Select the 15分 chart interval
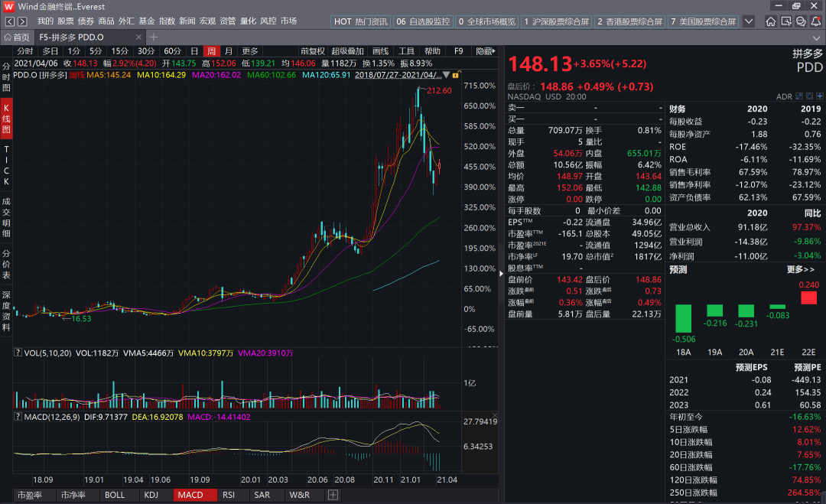826x504 pixels. click(119, 51)
